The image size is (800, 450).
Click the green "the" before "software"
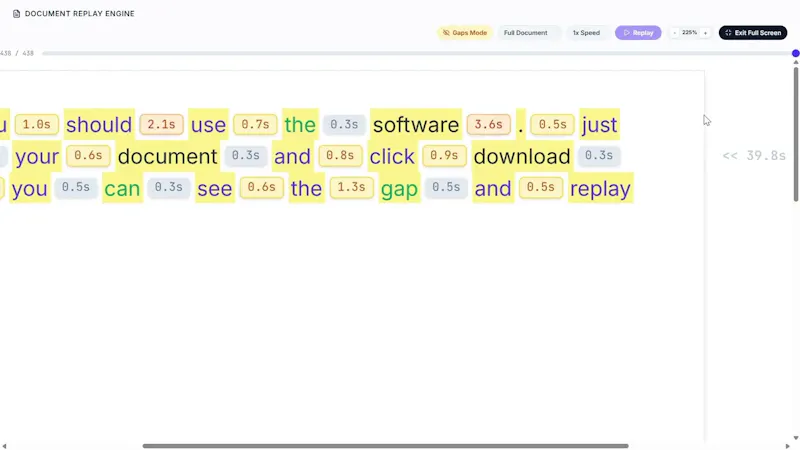pyautogui.click(x=300, y=124)
